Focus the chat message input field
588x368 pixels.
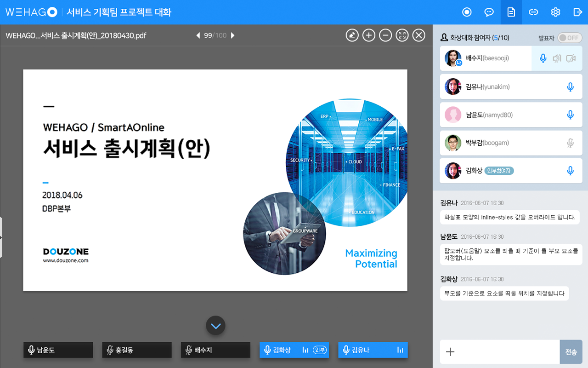[500, 352]
